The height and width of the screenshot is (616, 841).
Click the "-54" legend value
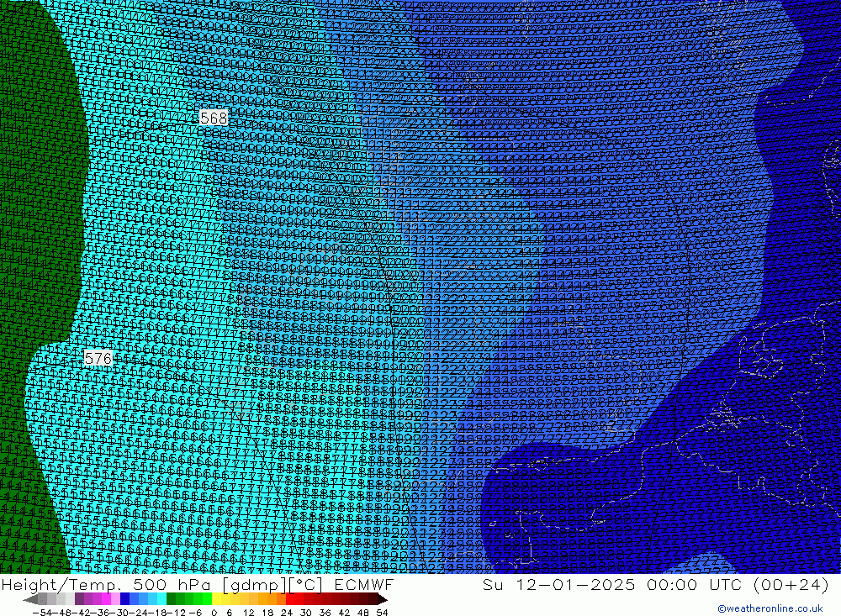coord(42,613)
